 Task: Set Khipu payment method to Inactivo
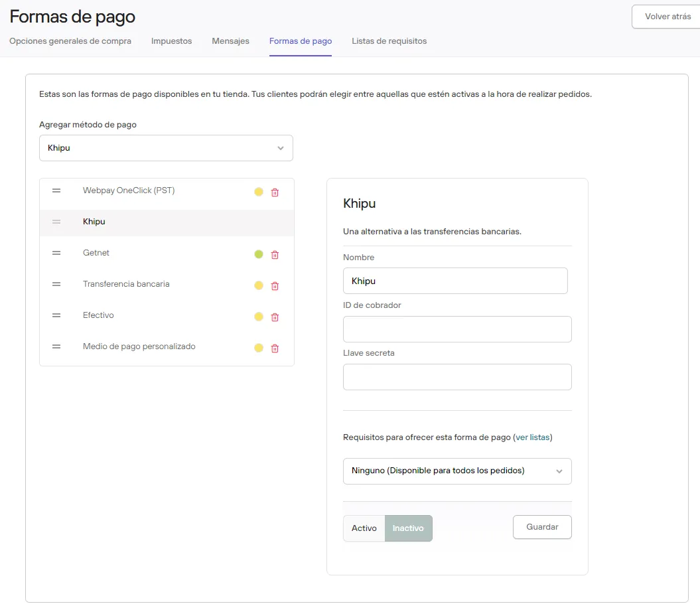[408, 528]
